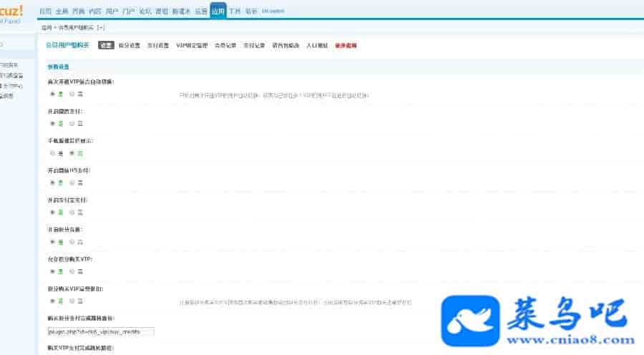Select 否 for 开启微信H5支付
644x355 pixels.
pos(72,183)
